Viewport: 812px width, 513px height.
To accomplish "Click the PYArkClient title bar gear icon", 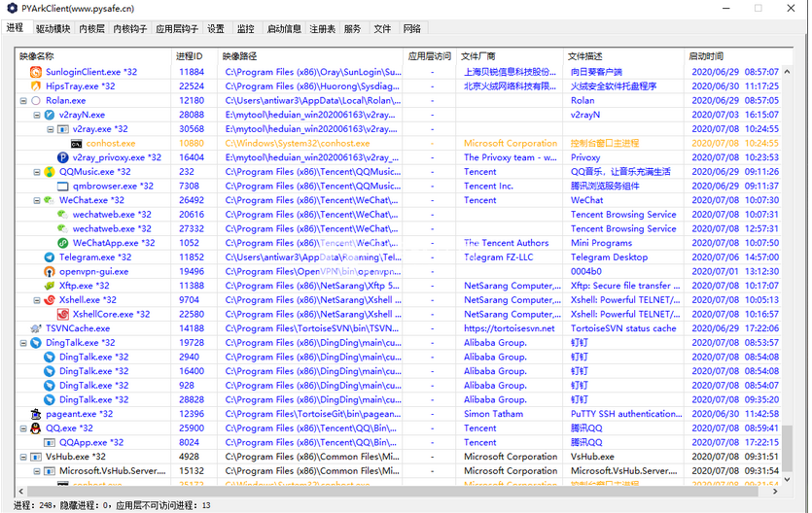I will click(12, 9).
